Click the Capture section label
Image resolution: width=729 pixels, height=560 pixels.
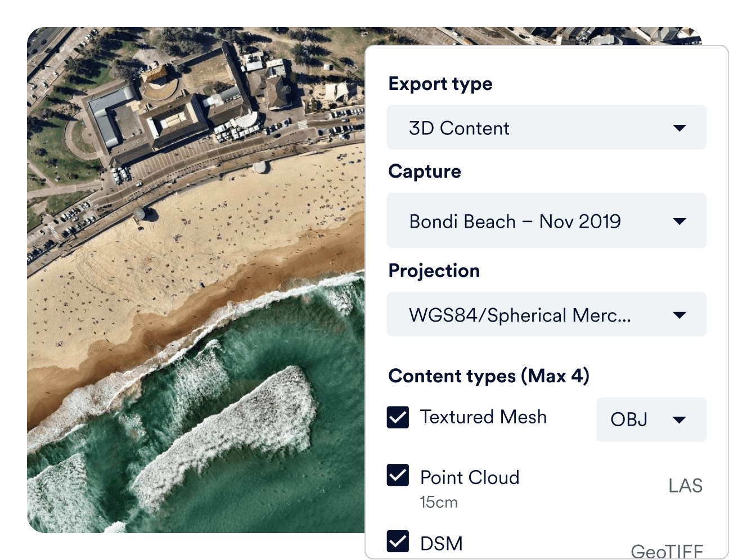pos(425,171)
